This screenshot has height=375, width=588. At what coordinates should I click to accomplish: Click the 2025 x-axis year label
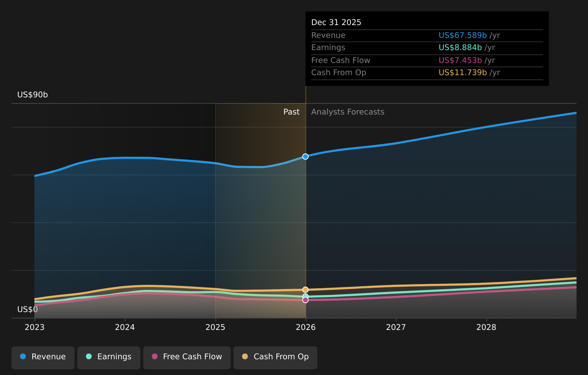click(215, 327)
